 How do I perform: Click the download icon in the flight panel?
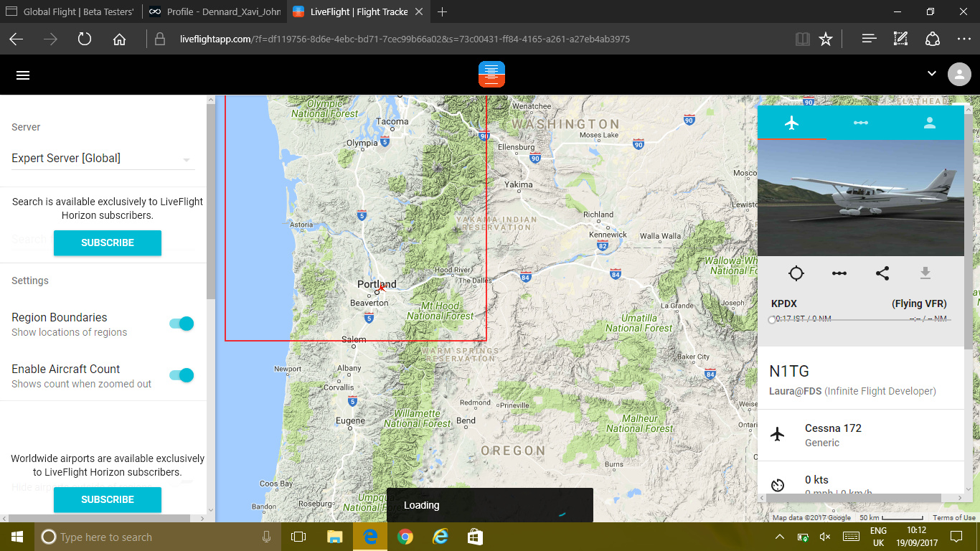click(x=925, y=273)
